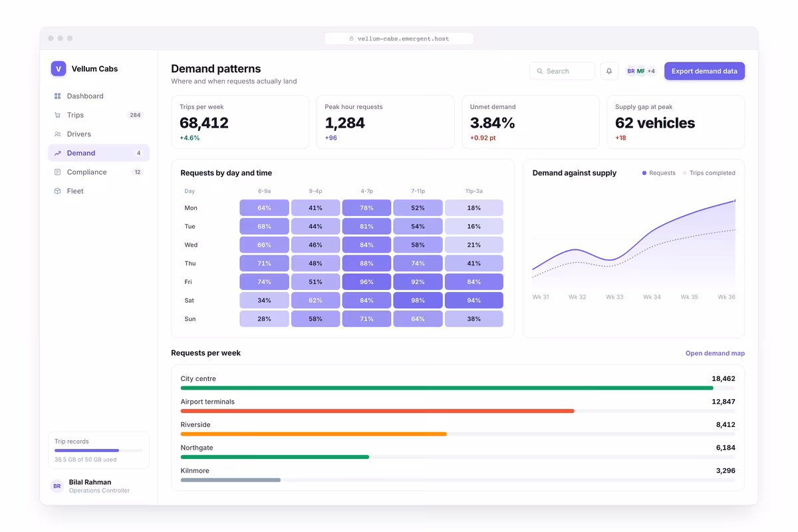Click the lock icon in address bar

[352, 39]
